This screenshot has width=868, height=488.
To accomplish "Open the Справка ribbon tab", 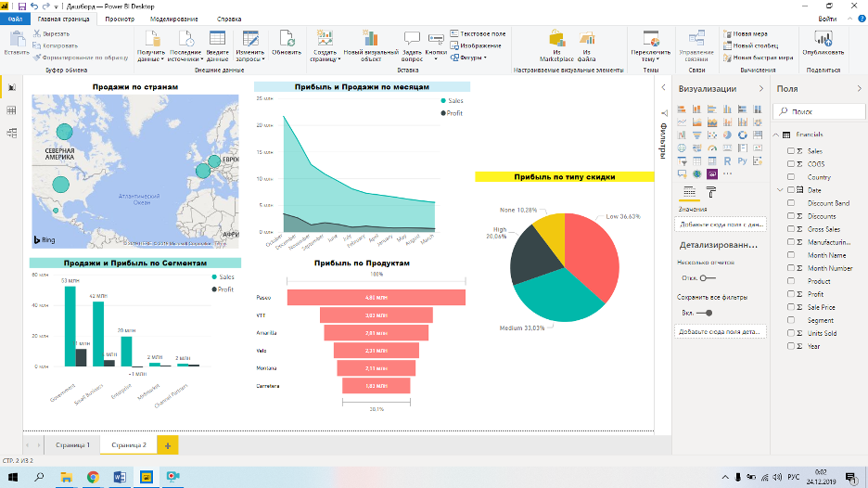I will [x=229, y=19].
